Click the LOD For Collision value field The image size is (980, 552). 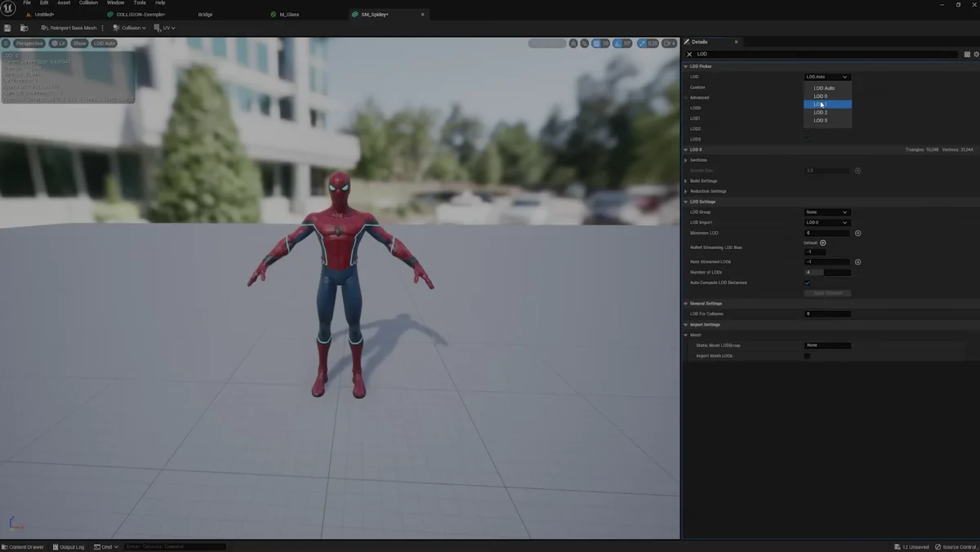827,314
